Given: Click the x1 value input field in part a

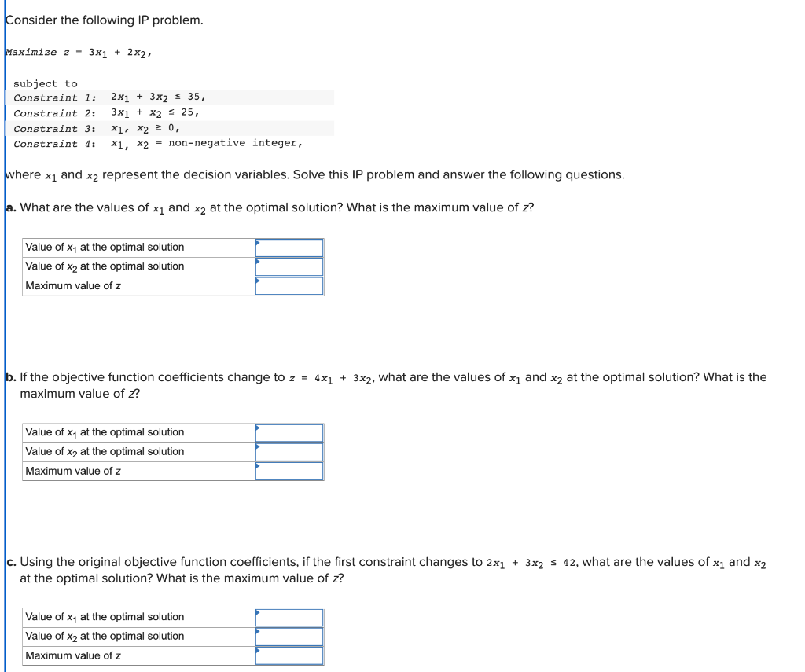Looking at the screenshot, I should click(x=289, y=247).
